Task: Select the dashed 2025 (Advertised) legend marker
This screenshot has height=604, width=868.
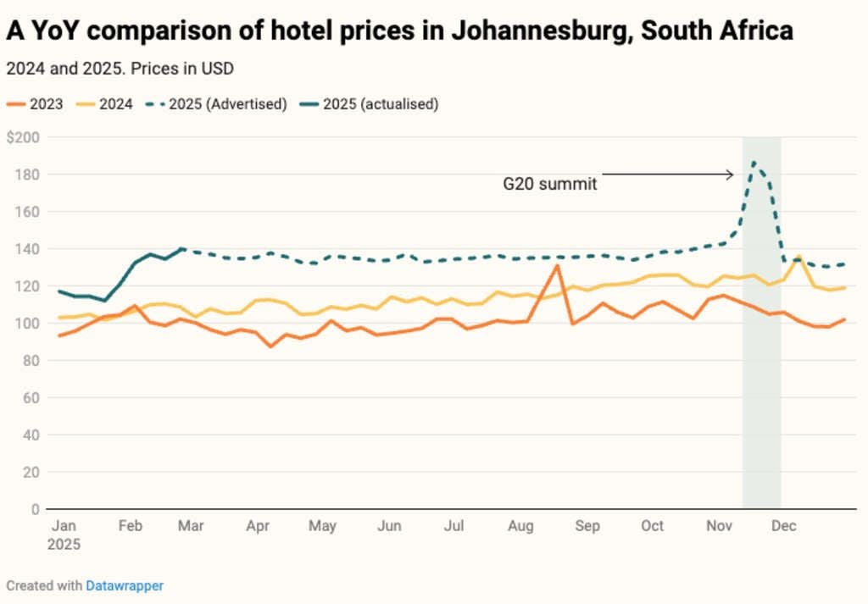Action: click(x=154, y=105)
